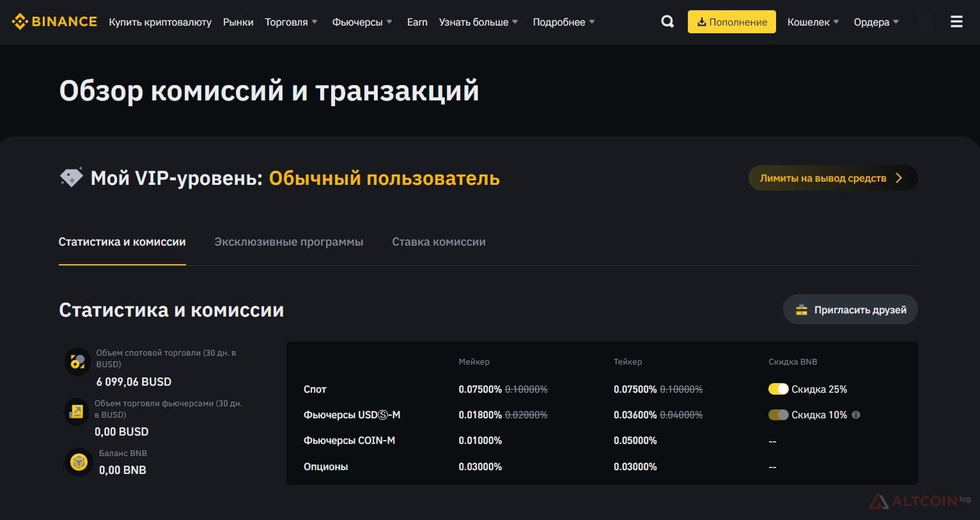This screenshot has height=520, width=980.
Task: Click the 0,00 BNB balance value
Action: click(123, 470)
